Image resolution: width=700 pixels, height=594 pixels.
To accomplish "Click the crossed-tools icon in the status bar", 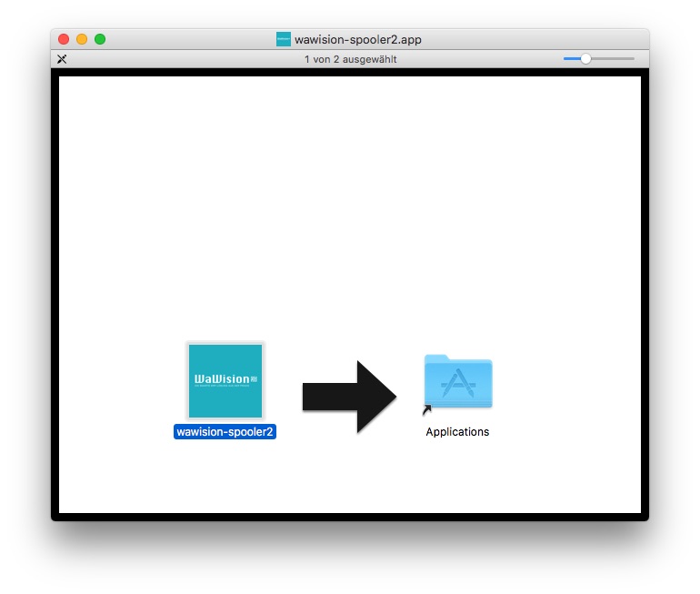I will (62, 59).
